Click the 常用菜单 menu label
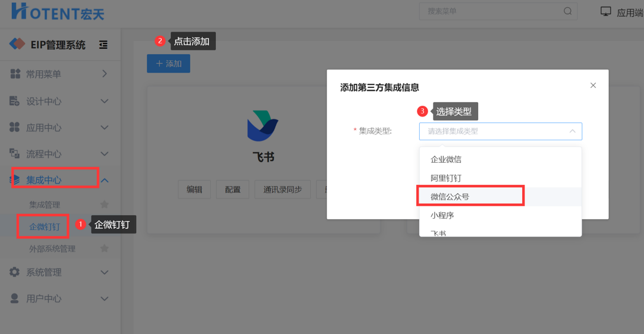 (43, 74)
